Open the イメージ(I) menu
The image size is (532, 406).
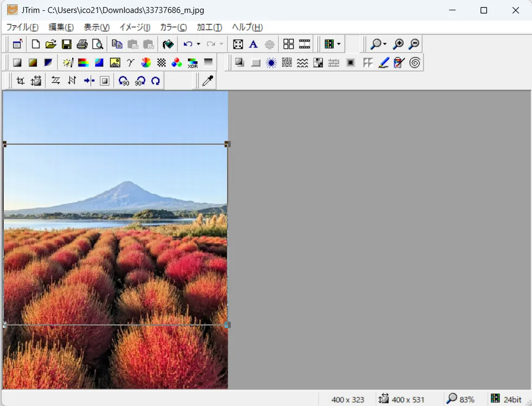[135, 27]
